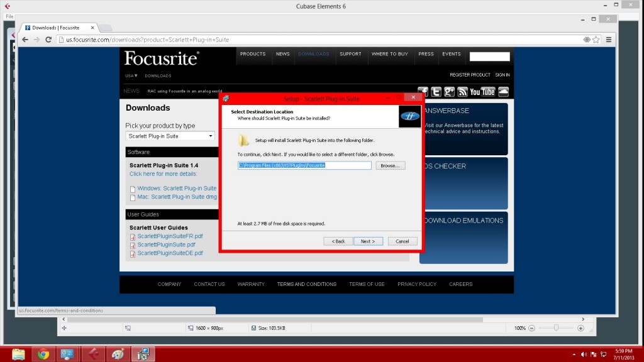
Task: Click PRIVACY POLICY in the footer
Action: click(x=417, y=284)
